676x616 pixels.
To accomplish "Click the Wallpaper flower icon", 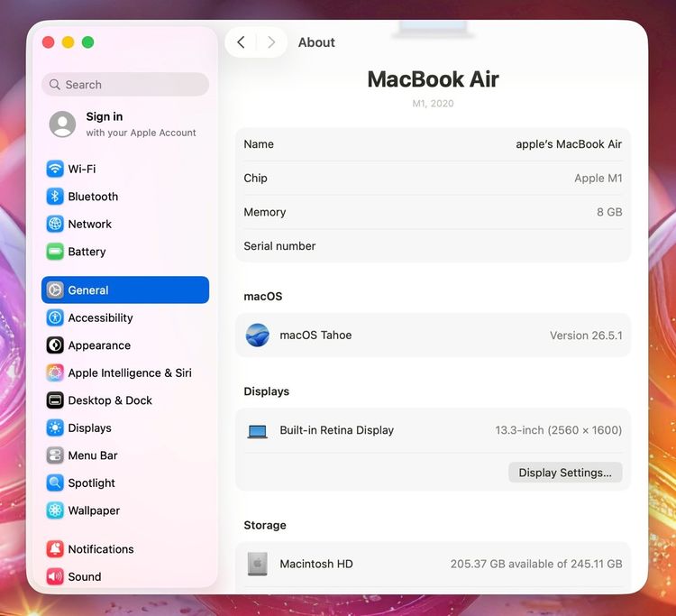I will click(x=55, y=510).
